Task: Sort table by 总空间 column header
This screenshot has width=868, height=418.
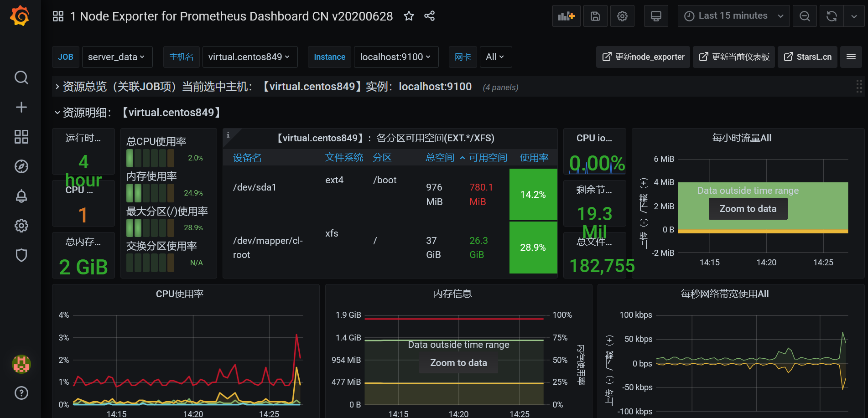Action: click(x=440, y=158)
